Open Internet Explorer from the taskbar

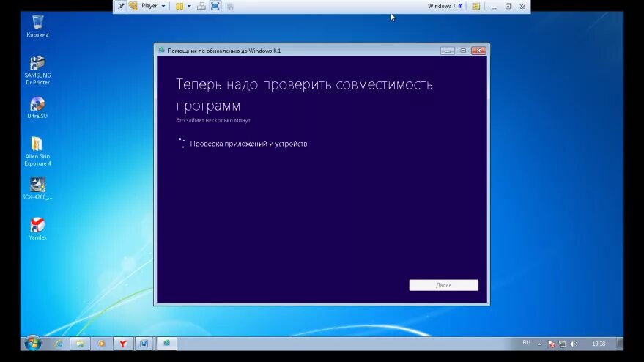59,344
